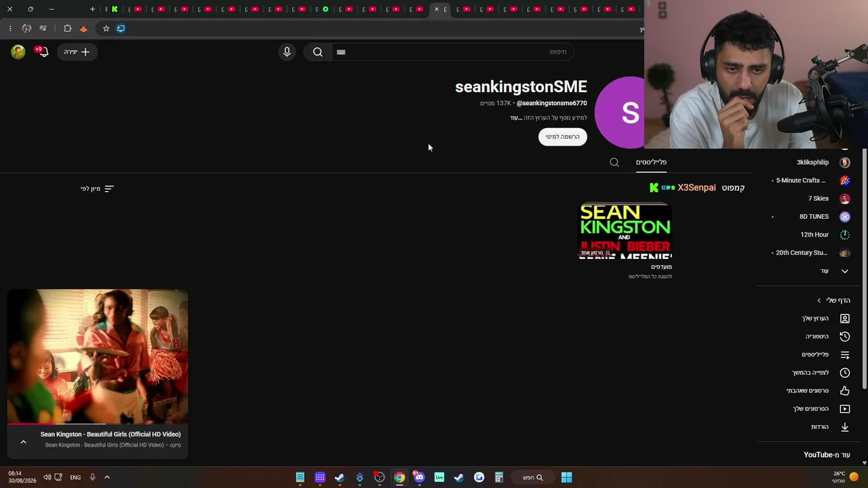This screenshot has height=488, width=868.
Task: Open the history clock icon in sidebar
Action: 845,336
